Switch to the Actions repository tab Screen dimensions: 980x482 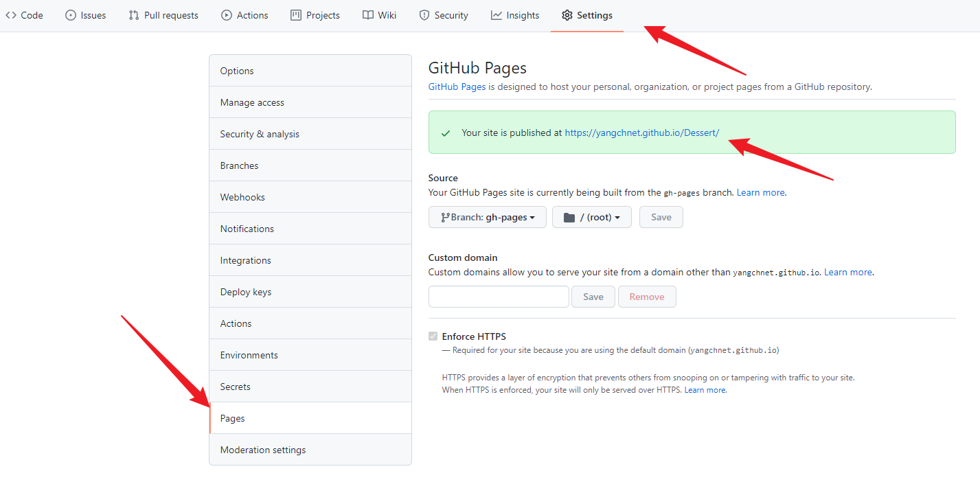click(x=244, y=15)
